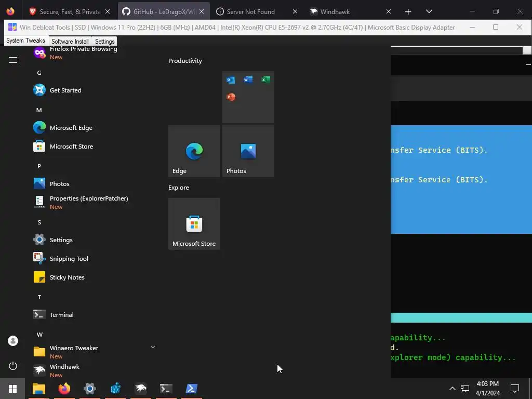Close the GitHub browser tab
The width and height of the screenshot is (532, 399).
pyautogui.click(x=202, y=11)
